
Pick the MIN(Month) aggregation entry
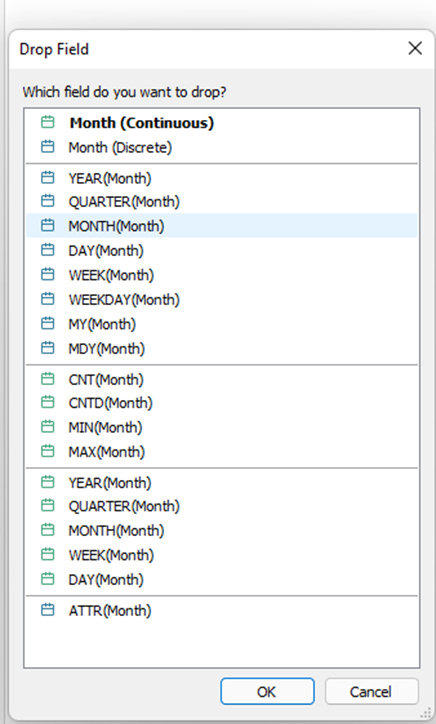tap(222, 427)
